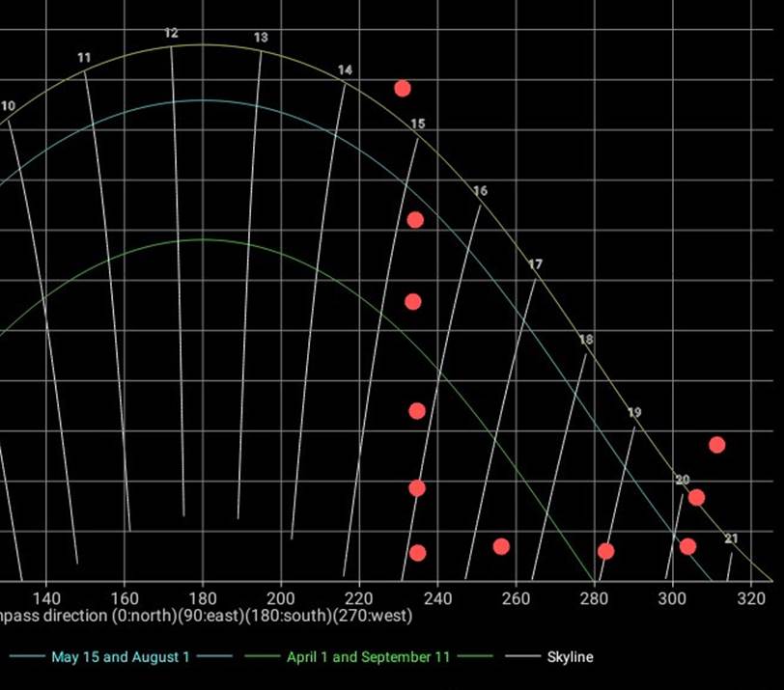The height and width of the screenshot is (690, 784).
Task: Click red dot on the hour 20 line
Action: [x=687, y=547]
